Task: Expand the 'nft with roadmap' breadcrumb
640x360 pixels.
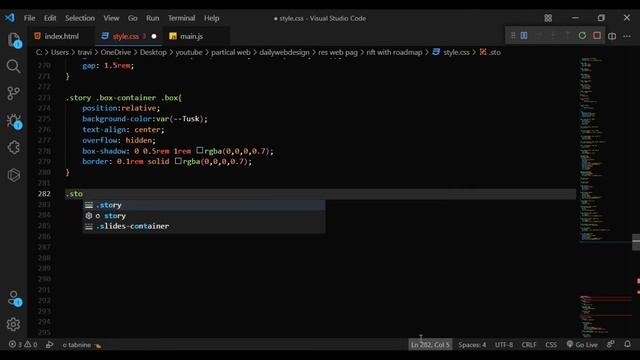Action: point(394,52)
